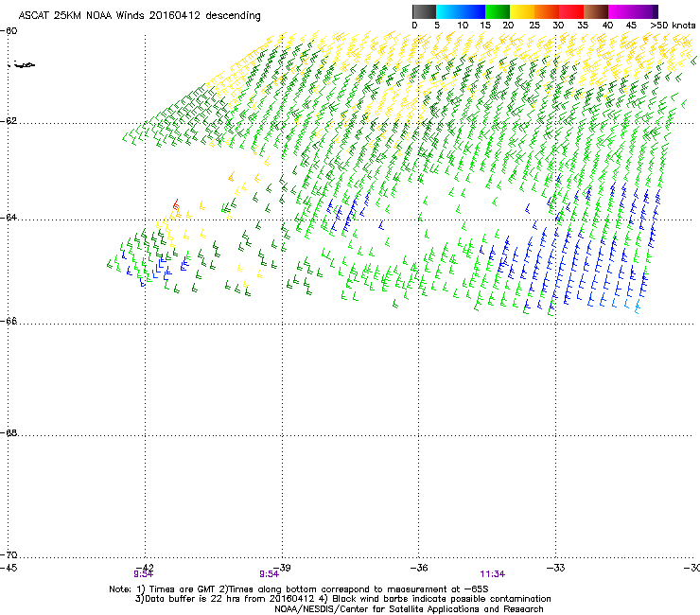Screen dimensions: 700x615
Task: Click the longitude label '-39'
Action: [x=282, y=568]
